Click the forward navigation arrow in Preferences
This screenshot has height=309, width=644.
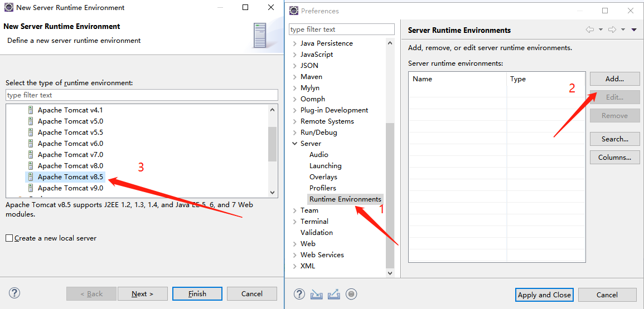coord(612,30)
